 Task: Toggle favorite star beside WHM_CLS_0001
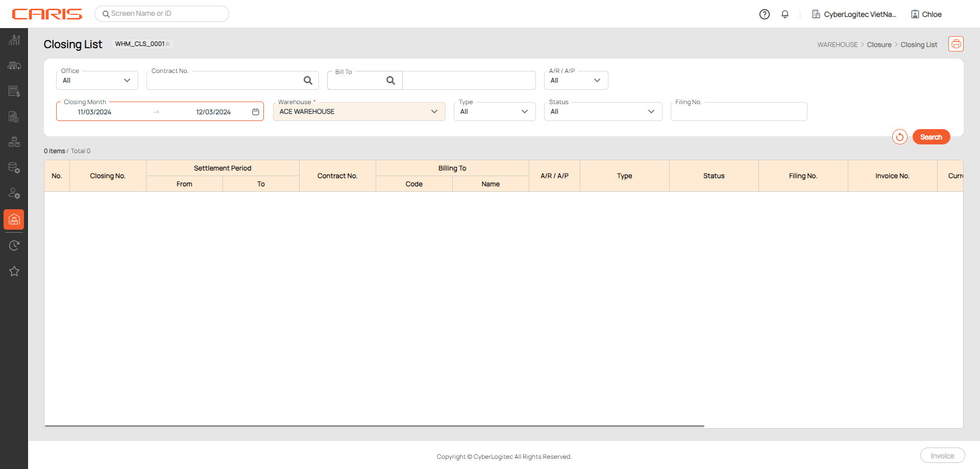168,44
